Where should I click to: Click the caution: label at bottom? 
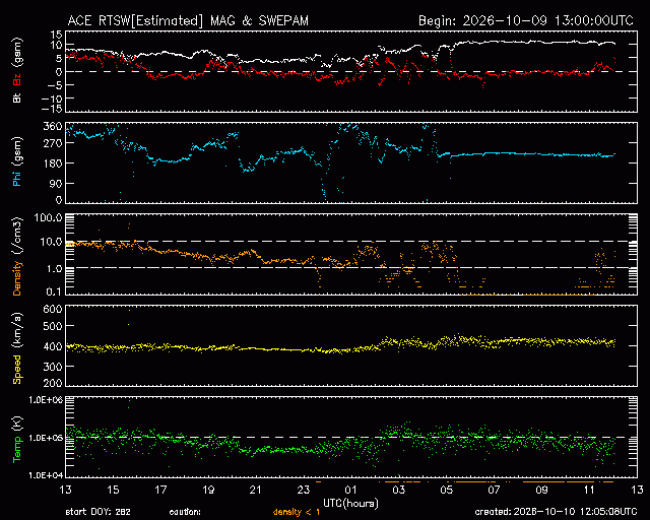185,513
